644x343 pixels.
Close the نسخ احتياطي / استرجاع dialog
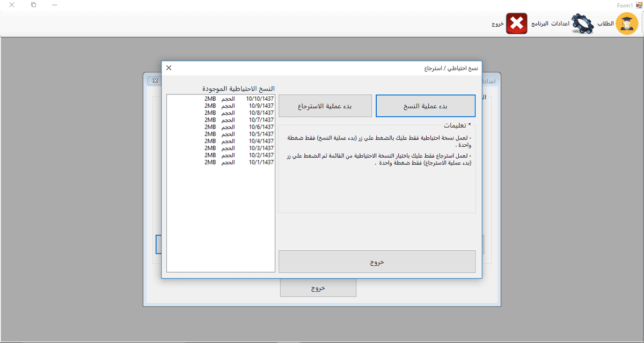(169, 68)
